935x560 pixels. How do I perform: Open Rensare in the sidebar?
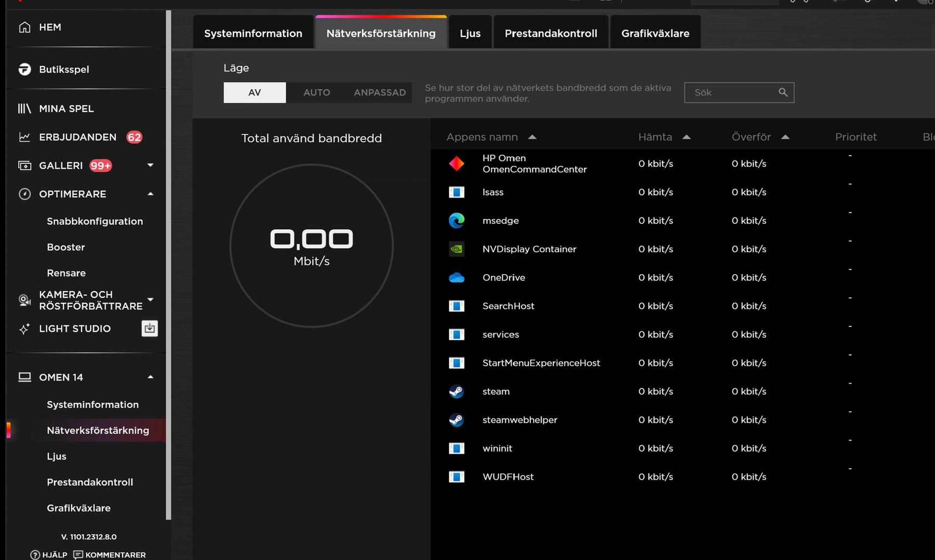66,273
